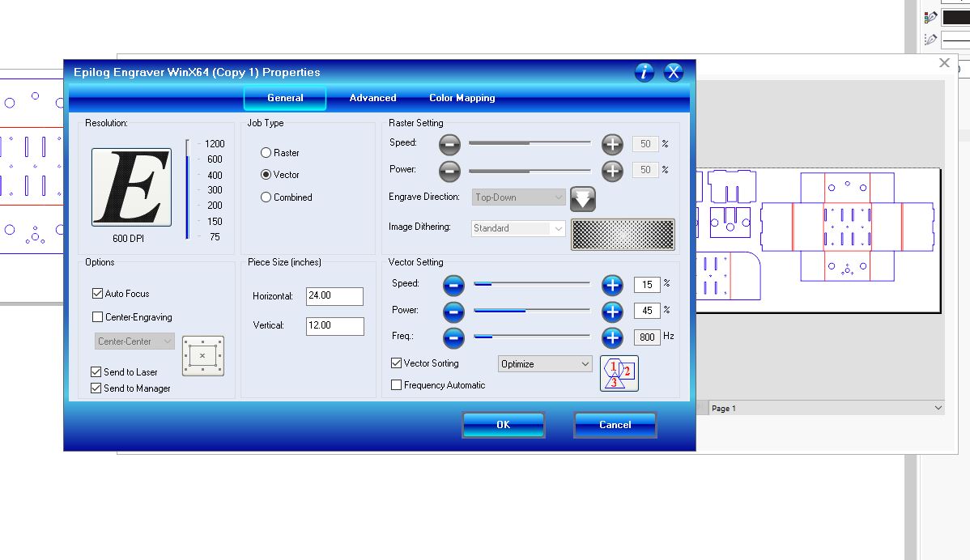Select the 300 DPI resolution label
This screenshot has width=970, height=560.
click(215, 189)
